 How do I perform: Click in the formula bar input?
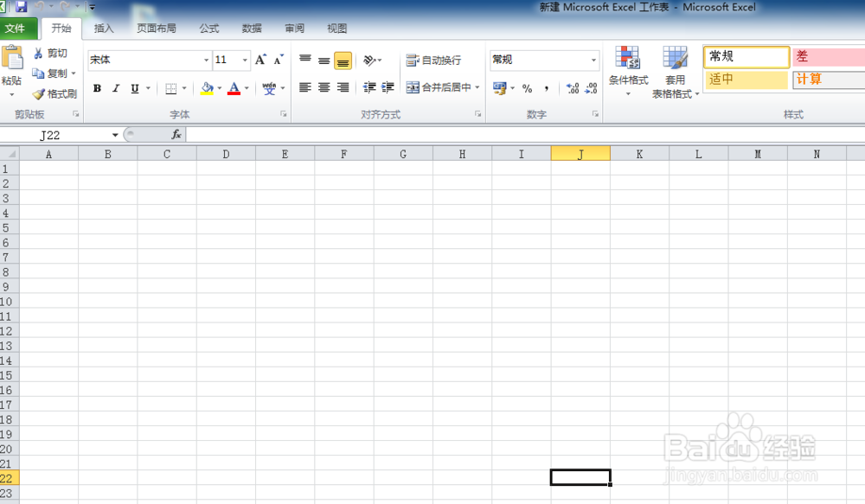[x=525, y=135]
